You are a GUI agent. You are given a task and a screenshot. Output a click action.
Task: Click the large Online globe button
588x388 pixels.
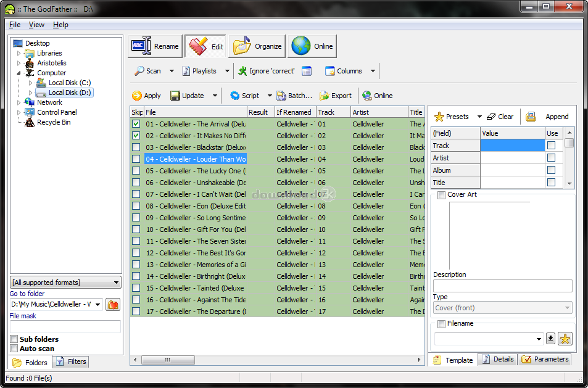pos(312,46)
